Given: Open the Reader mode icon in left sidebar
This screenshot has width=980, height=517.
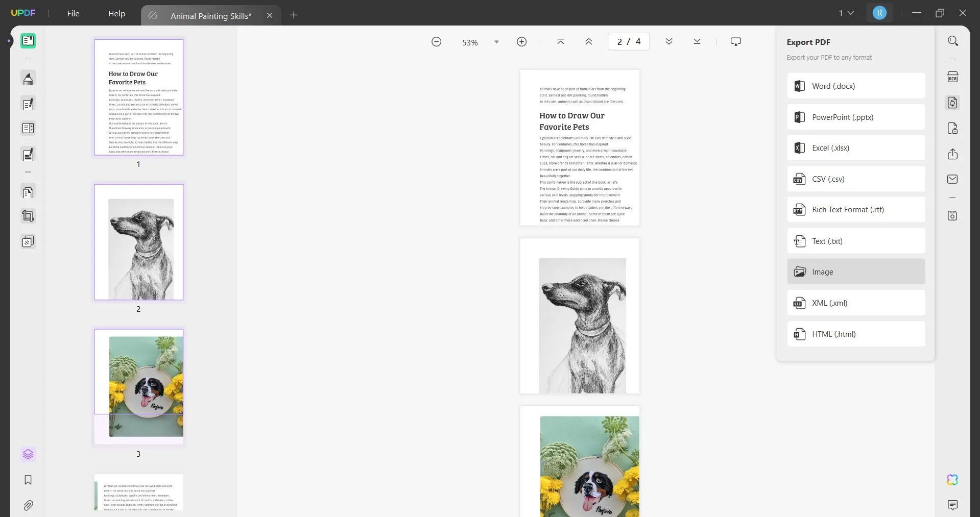Looking at the screenshot, I should pos(28,41).
